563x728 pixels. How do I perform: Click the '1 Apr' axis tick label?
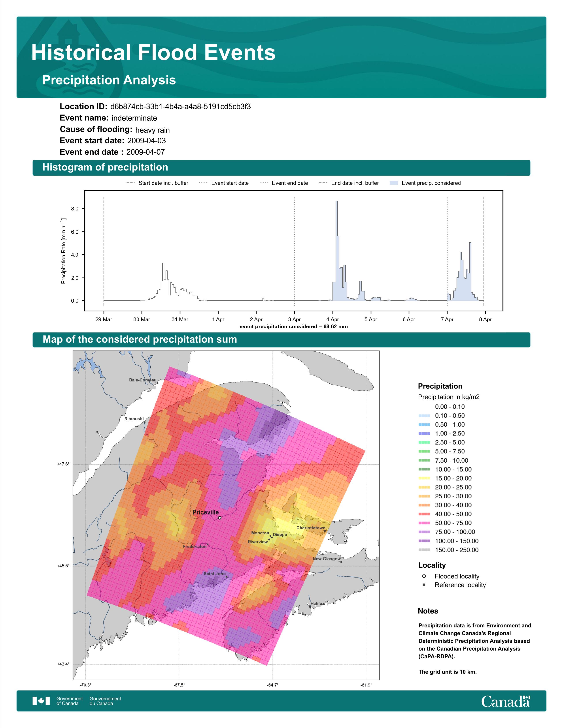[x=218, y=319]
